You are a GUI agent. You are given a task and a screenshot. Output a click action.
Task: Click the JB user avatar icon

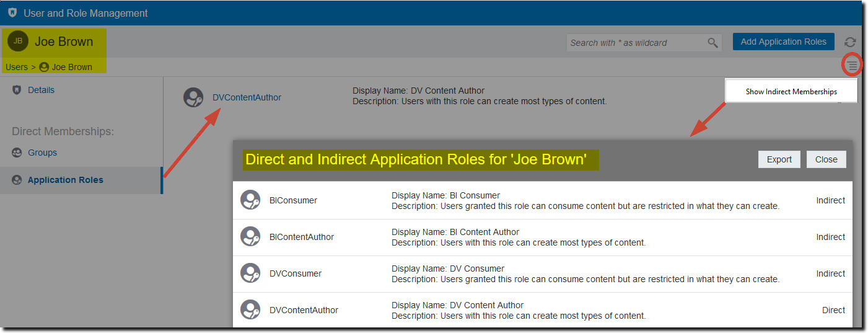(18, 41)
